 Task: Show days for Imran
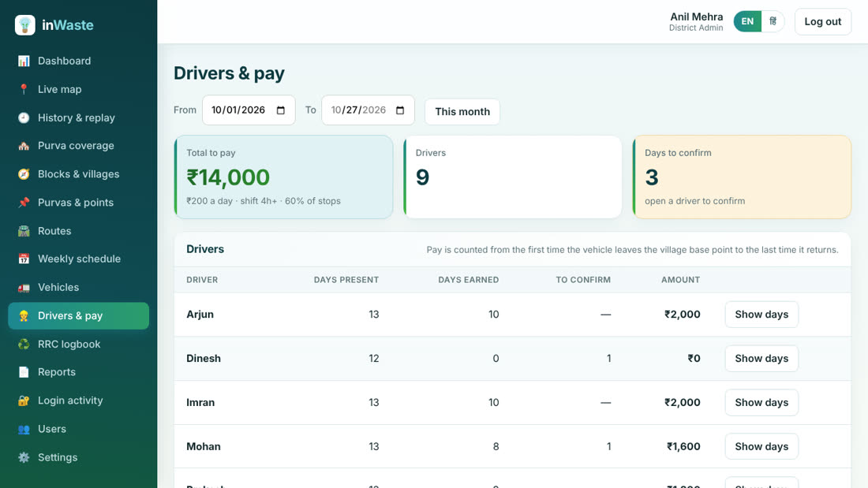[x=761, y=402]
